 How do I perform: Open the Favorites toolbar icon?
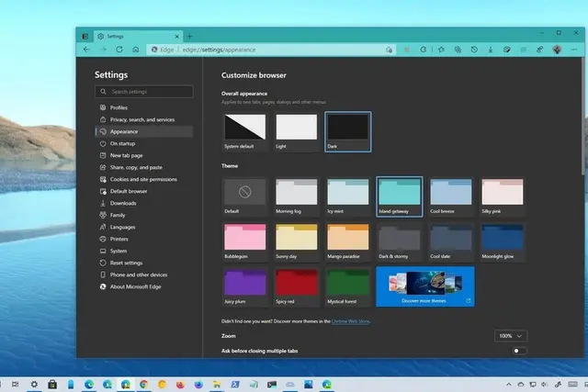click(x=441, y=50)
